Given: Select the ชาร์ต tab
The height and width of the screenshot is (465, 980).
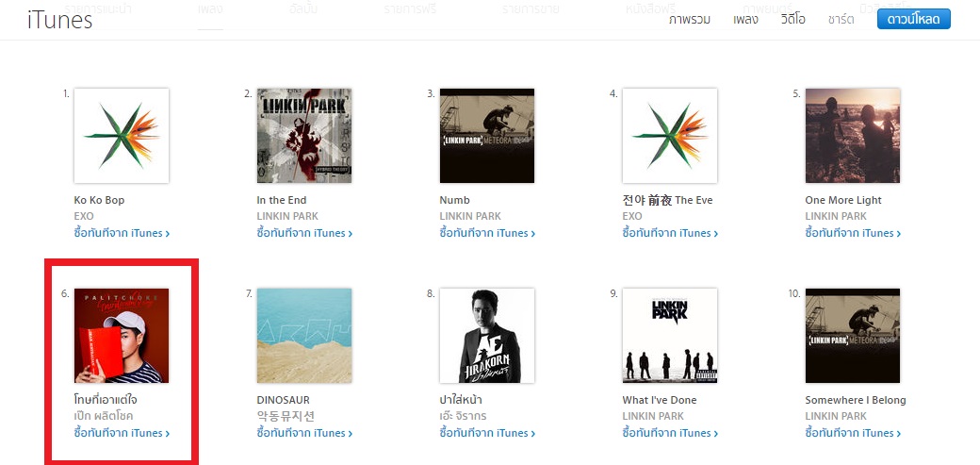Looking at the screenshot, I should [841, 20].
